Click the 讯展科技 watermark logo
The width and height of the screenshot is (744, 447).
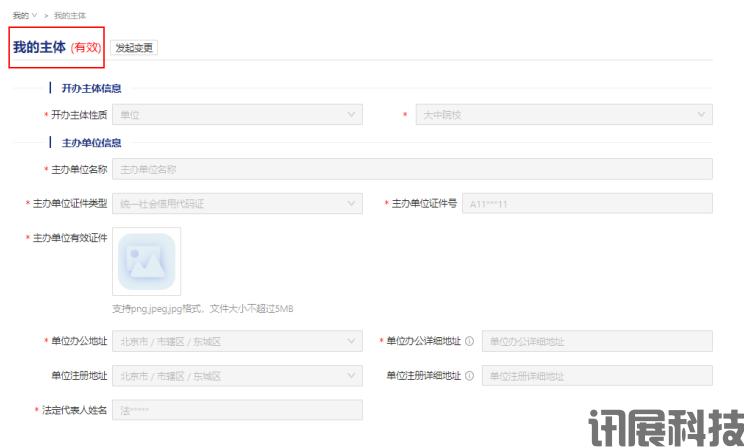[666, 425]
